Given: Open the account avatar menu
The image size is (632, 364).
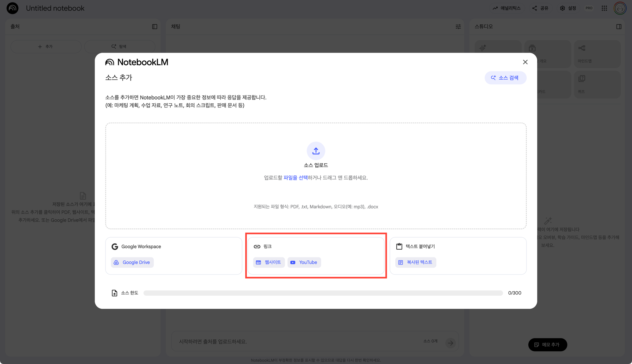Looking at the screenshot, I should 620,8.
